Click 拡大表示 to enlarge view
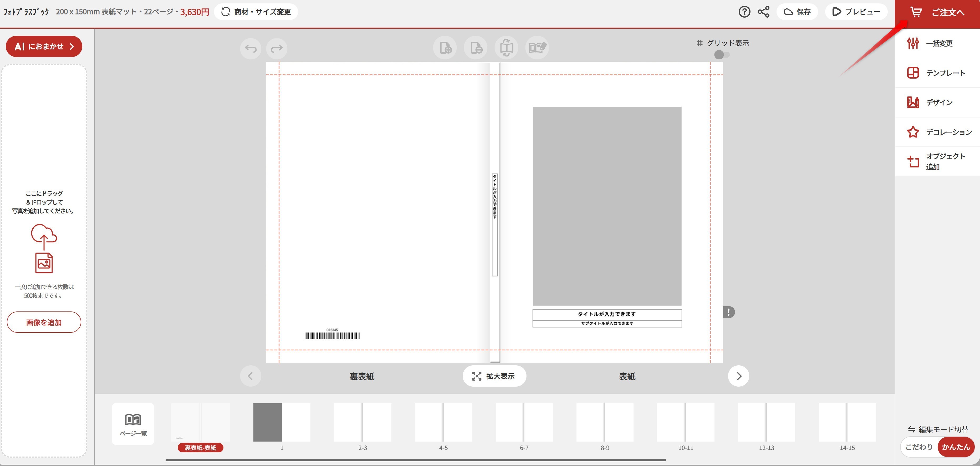980x466 pixels. tap(494, 376)
